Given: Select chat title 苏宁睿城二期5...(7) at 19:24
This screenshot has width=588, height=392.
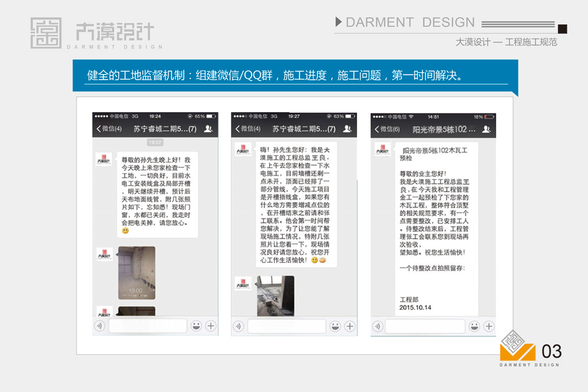Looking at the screenshot, I should coord(165,129).
